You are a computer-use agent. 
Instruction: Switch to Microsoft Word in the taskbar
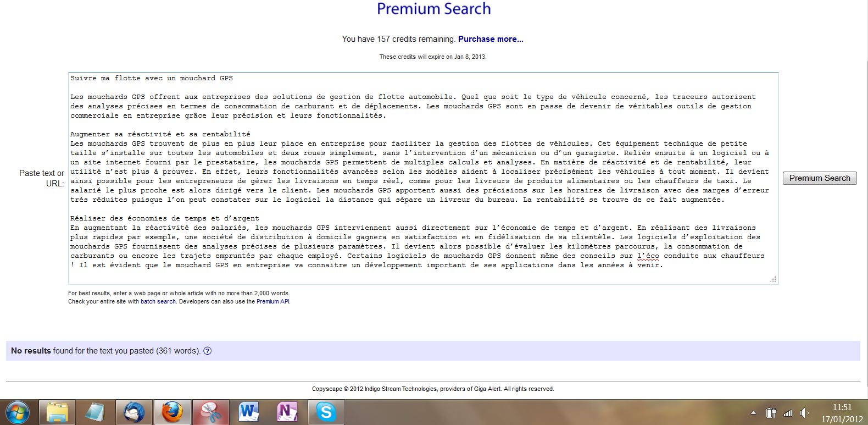coord(248,412)
